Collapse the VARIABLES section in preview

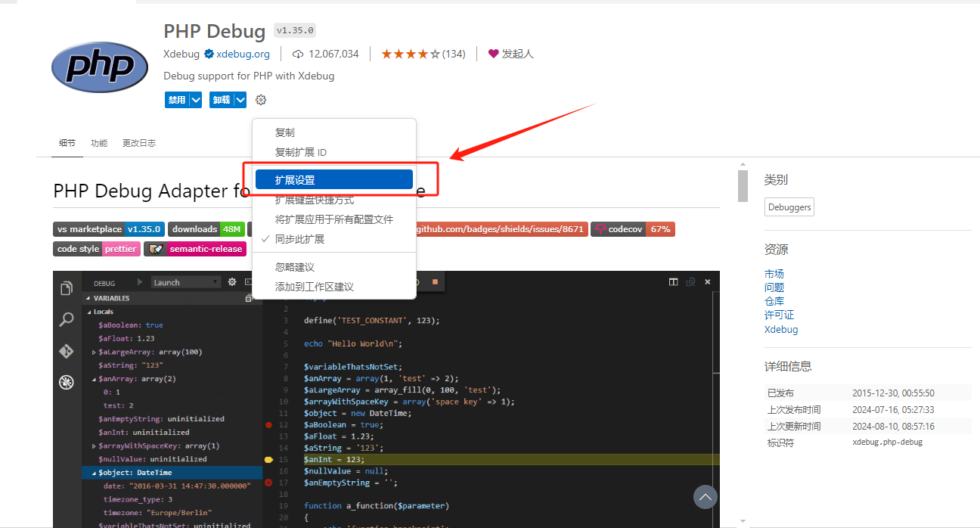[x=88, y=298]
